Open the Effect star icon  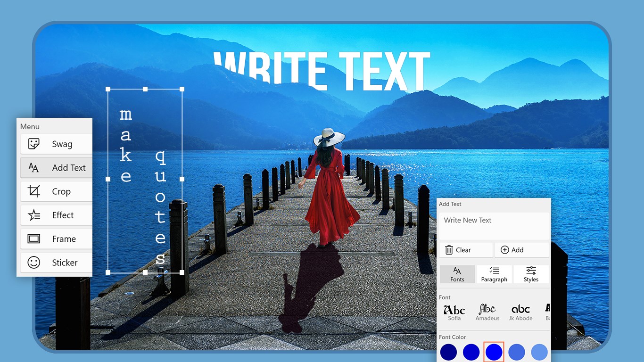(x=34, y=215)
